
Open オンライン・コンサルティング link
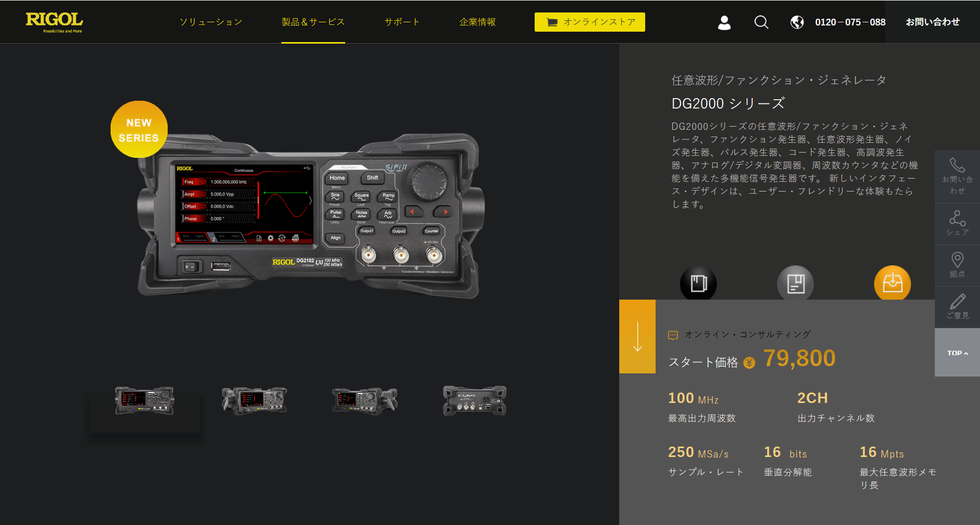click(747, 334)
